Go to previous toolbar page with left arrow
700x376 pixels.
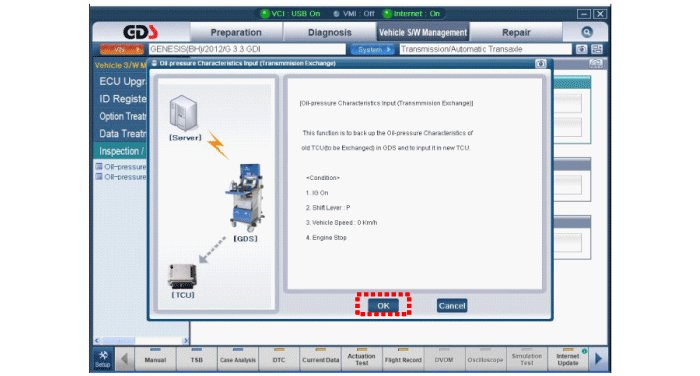coord(125,359)
